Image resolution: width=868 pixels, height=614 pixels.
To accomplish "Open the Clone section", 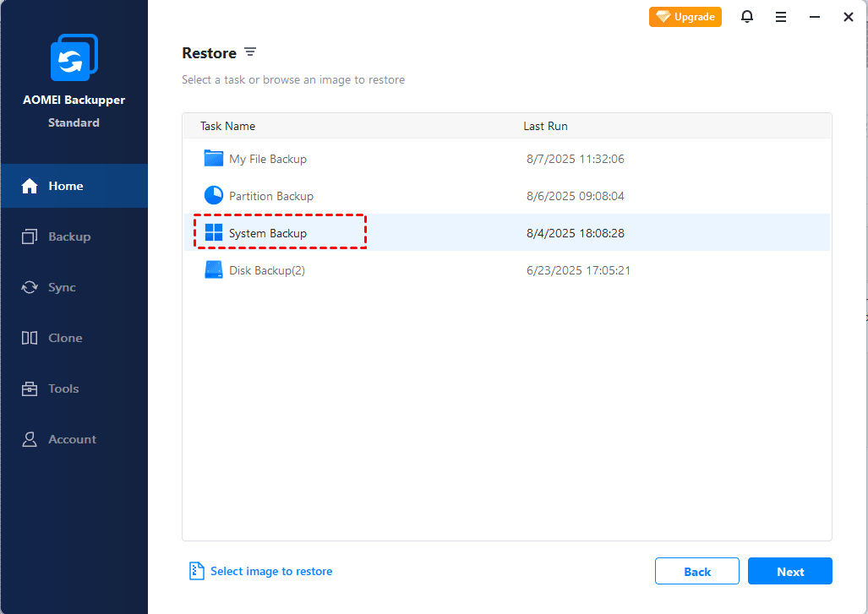I will tap(65, 338).
